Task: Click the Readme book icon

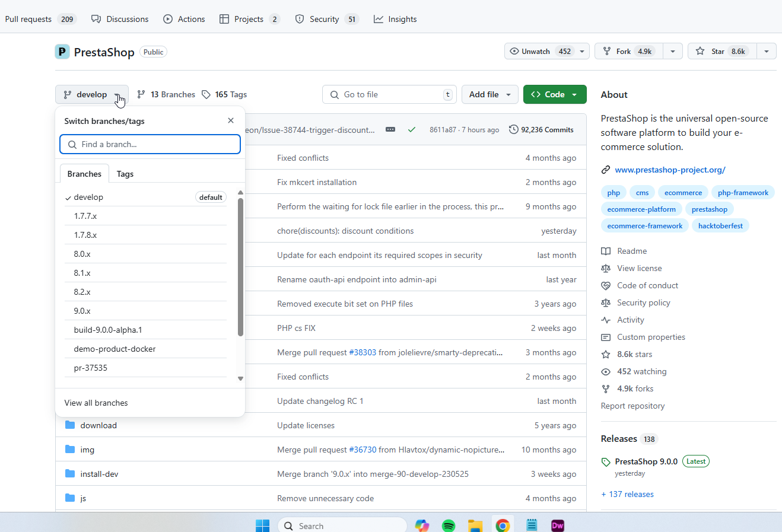Action: point(606,251)
